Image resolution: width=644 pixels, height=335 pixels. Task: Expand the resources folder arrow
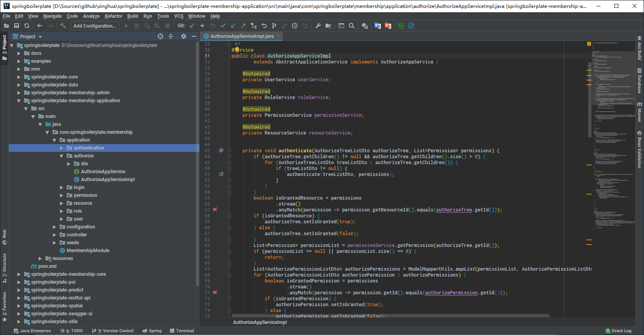click(x=40, y=258)
